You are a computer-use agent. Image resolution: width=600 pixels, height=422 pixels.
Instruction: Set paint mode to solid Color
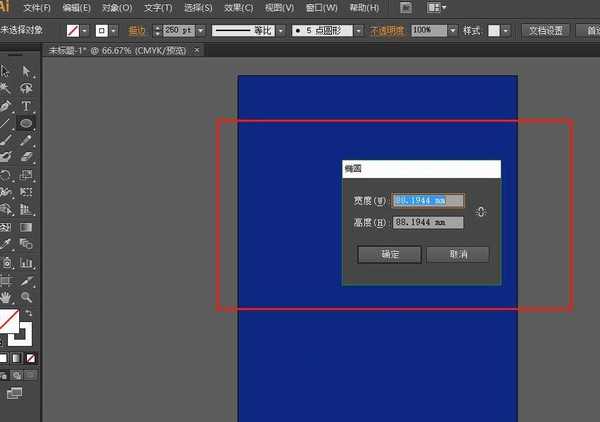pyautogui.click(x=3, y=358)
